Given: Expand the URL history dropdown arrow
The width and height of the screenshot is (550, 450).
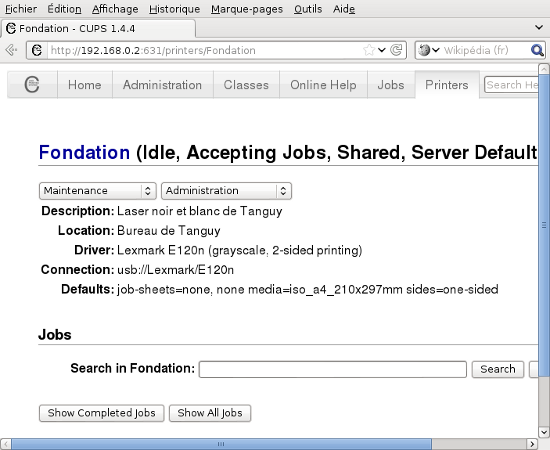Looking at the screenshot, I should pos(382,50).
